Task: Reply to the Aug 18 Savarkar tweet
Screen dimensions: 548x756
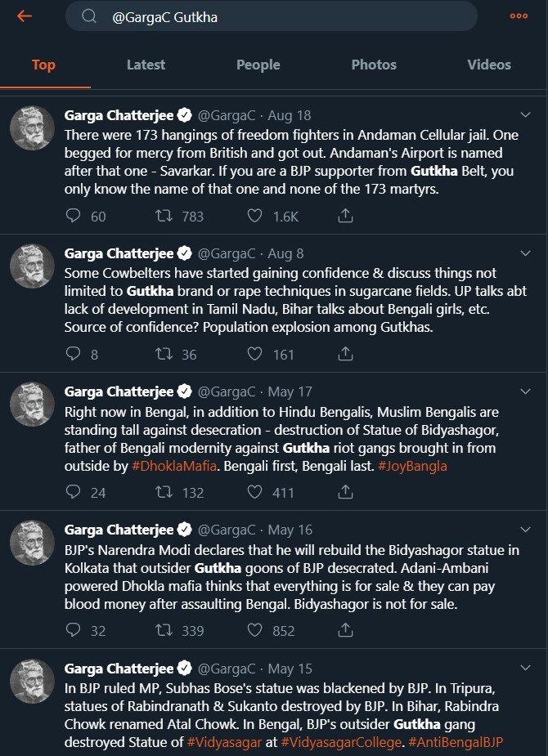Action: tap(74, 216)
